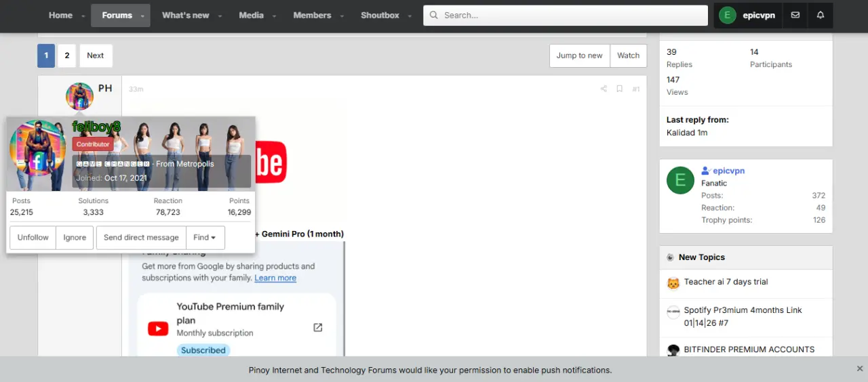Click 'Last reply from:' label

point(697,120)
